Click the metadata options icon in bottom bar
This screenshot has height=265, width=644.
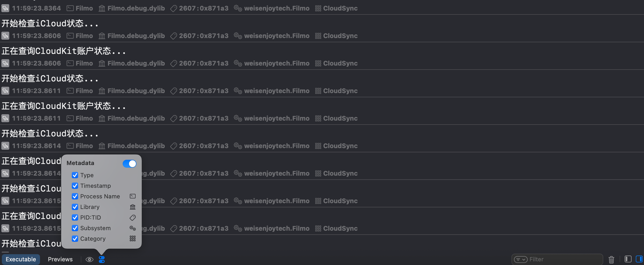(x=102, y=259)
